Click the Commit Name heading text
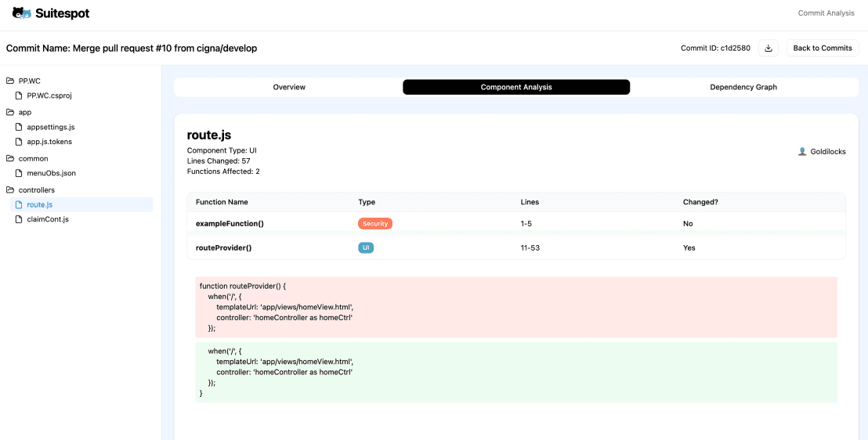 point(132,49)
